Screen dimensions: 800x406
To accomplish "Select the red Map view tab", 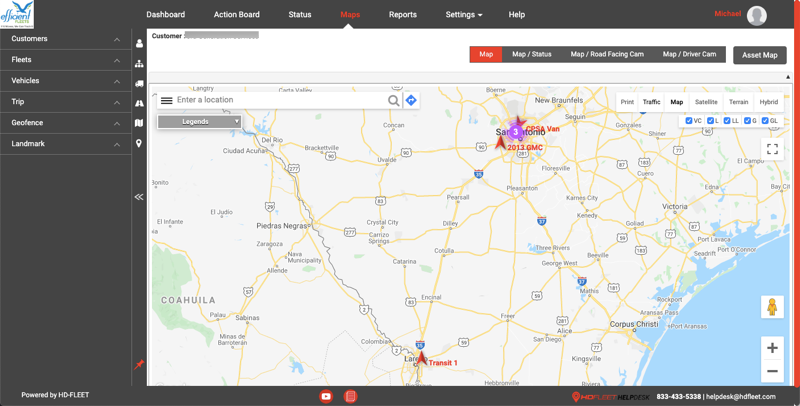I will [486, 54].
